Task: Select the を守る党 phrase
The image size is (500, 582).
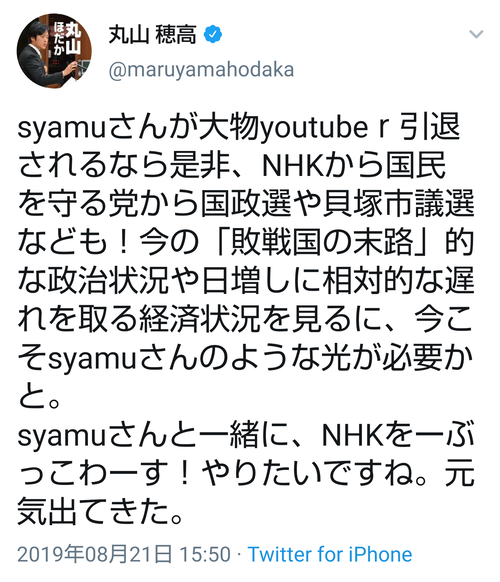Action: pyautogui.click(x=78, y=205)
